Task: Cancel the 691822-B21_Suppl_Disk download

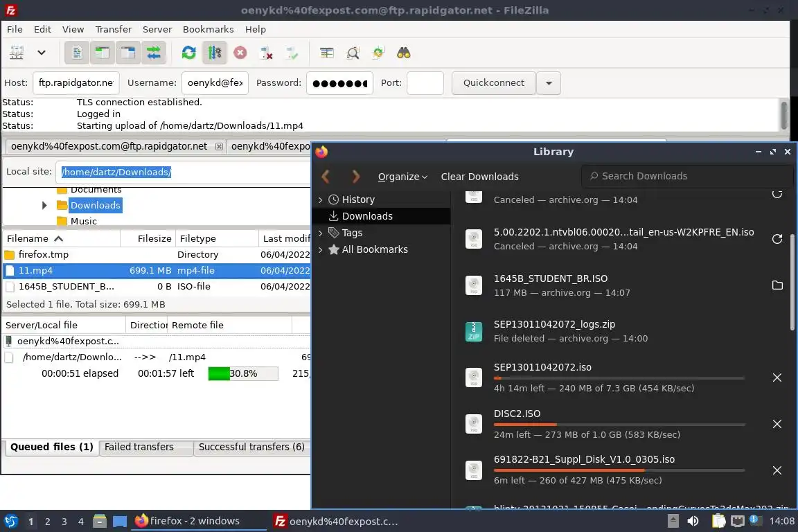Action: 777,470
